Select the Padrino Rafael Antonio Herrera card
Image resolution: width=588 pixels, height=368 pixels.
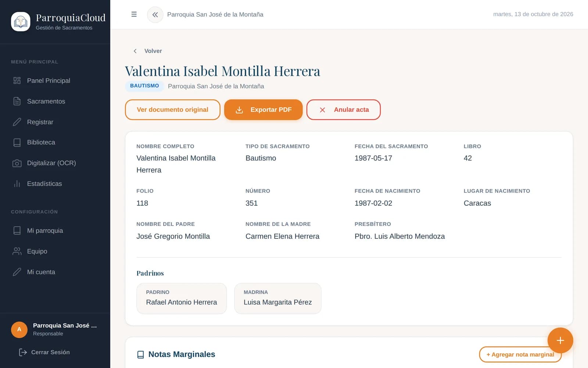pos(182,298)
